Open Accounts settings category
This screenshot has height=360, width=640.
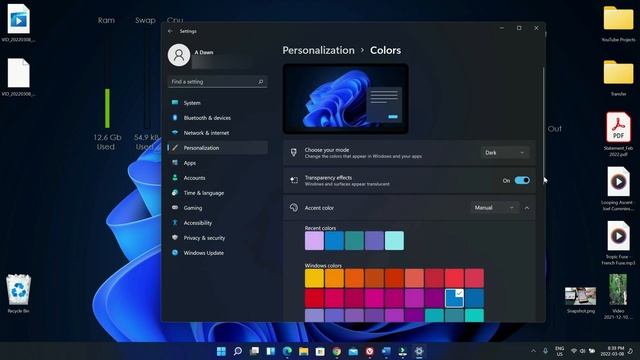click(x=218, y=178)
